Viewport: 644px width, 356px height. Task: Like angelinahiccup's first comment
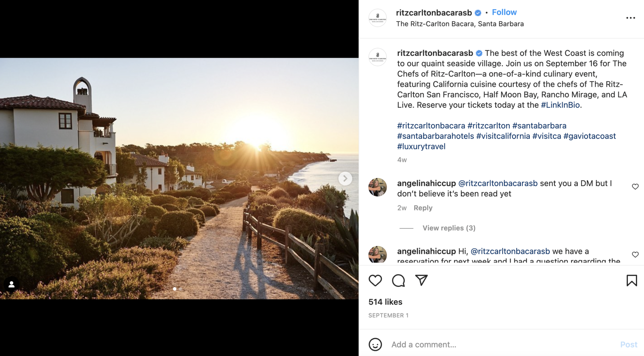coord(636,187)
